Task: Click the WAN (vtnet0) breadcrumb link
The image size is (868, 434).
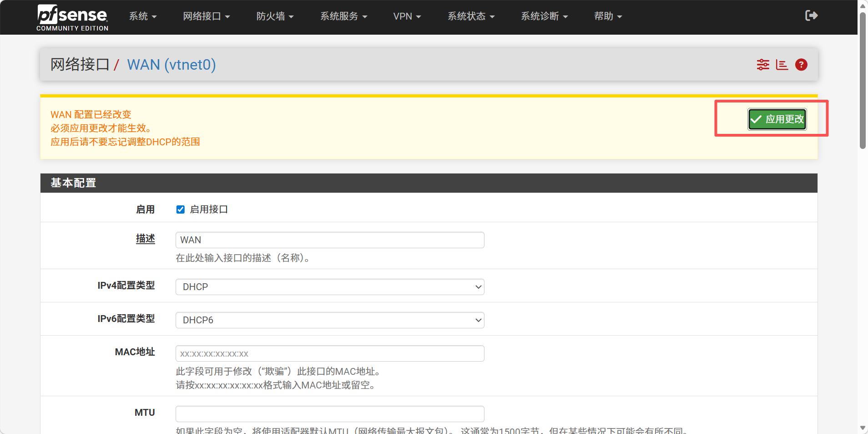Action: 171,65
